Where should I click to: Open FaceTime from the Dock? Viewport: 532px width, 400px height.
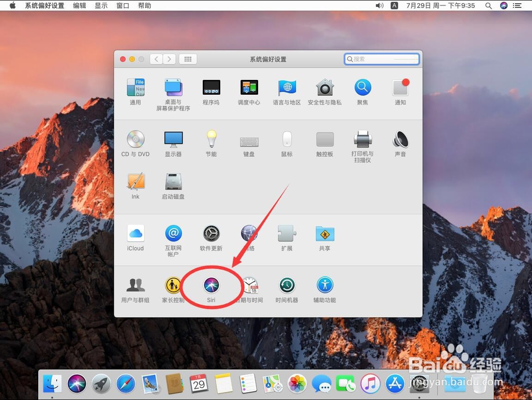pyautogui.click(x=346, y=384)
